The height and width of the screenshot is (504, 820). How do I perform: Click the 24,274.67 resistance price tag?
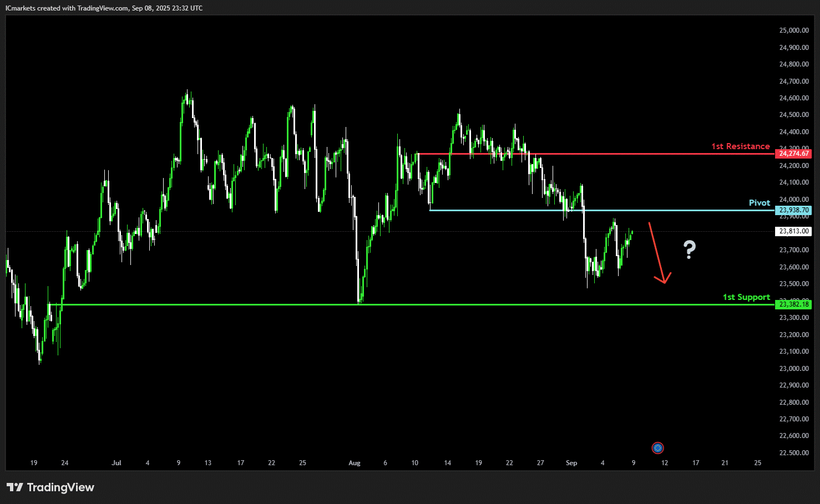coord(793,154)
